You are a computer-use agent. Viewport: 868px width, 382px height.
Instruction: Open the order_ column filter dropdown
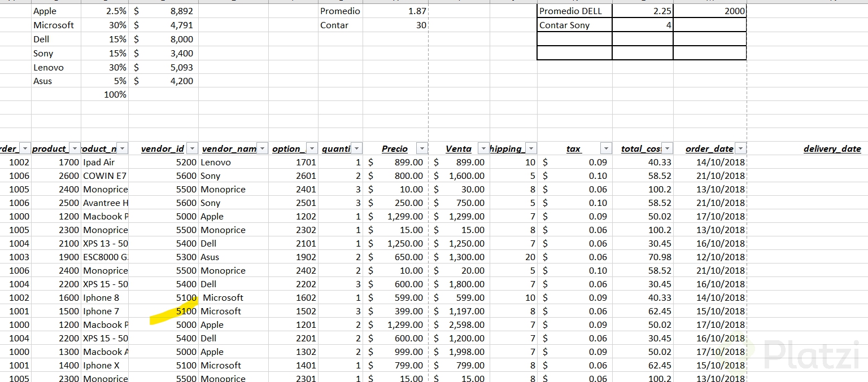point(25,149)
